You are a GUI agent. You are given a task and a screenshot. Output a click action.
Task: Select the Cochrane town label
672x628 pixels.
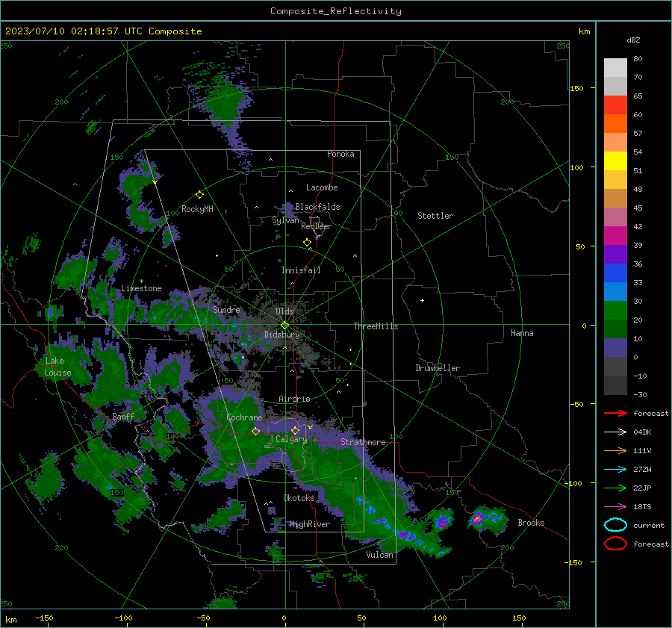(x=244, y=417)
